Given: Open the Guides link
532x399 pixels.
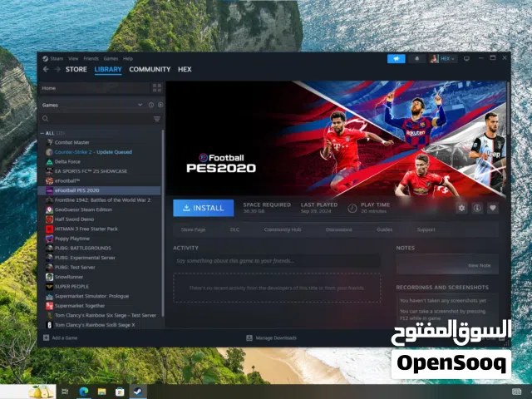Looking at the screenshot, I should [384, 229].
